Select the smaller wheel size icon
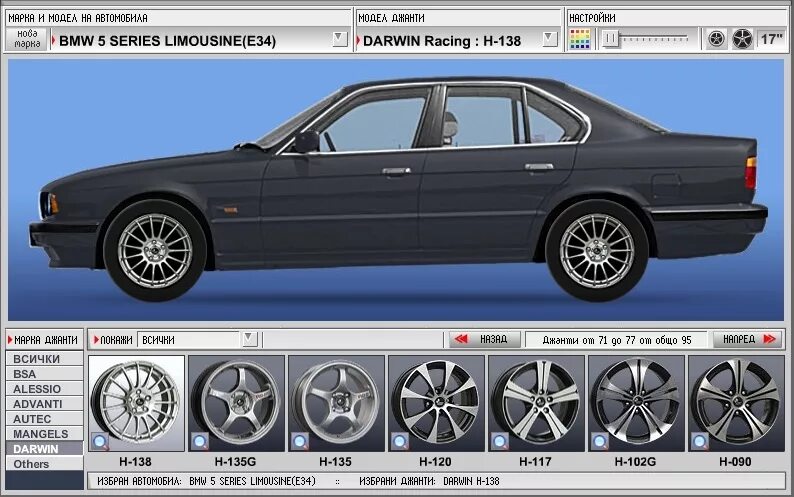This screenshot has width=794, height=497. (x=716, y=39)
